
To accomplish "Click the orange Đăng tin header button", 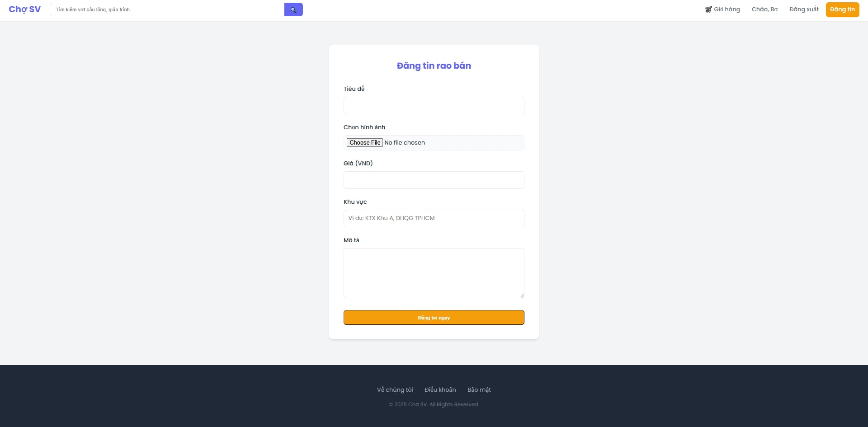I will tap(842, 9).
